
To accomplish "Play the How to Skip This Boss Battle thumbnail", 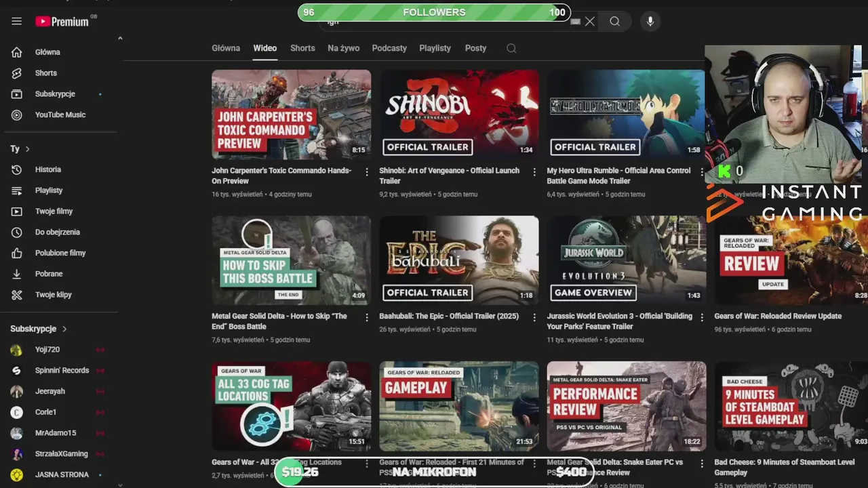I will (291, 260).
